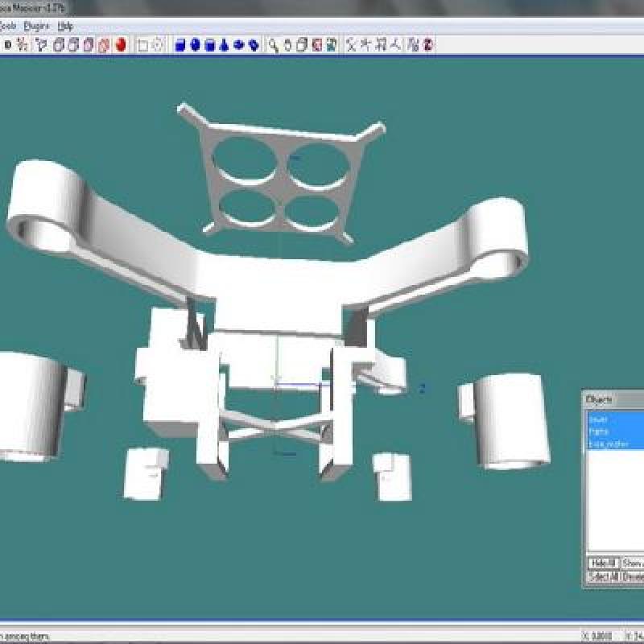Select the blue cube primitive icon
The height and width of the screenshot is (644, 644).
point(180,45)
